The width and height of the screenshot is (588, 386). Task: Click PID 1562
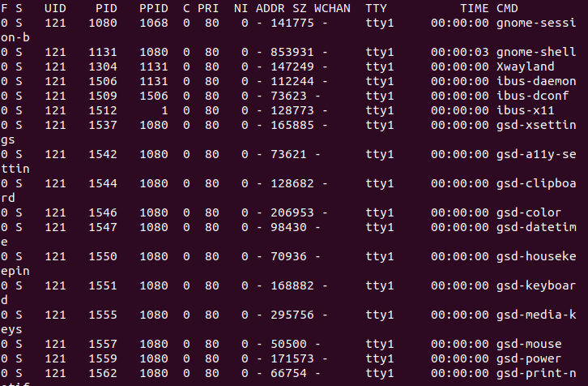103,373
